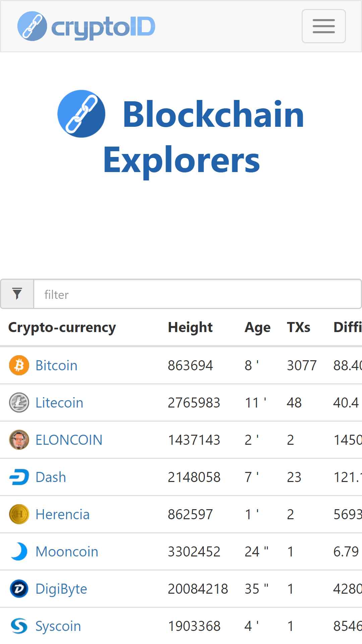Screen dimensions: 362x644
Task: Open the hamburger navigation menu
Action: (323, 26)
